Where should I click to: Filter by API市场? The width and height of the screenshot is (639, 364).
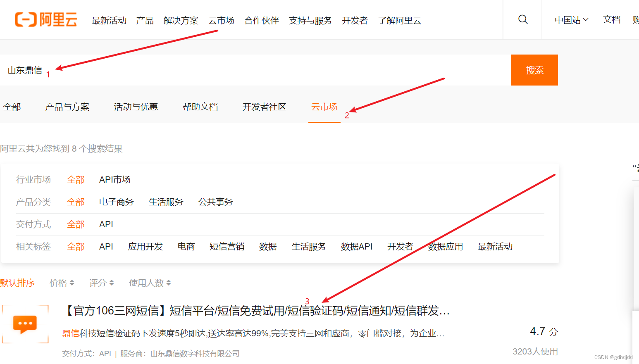tap(115, 179)
